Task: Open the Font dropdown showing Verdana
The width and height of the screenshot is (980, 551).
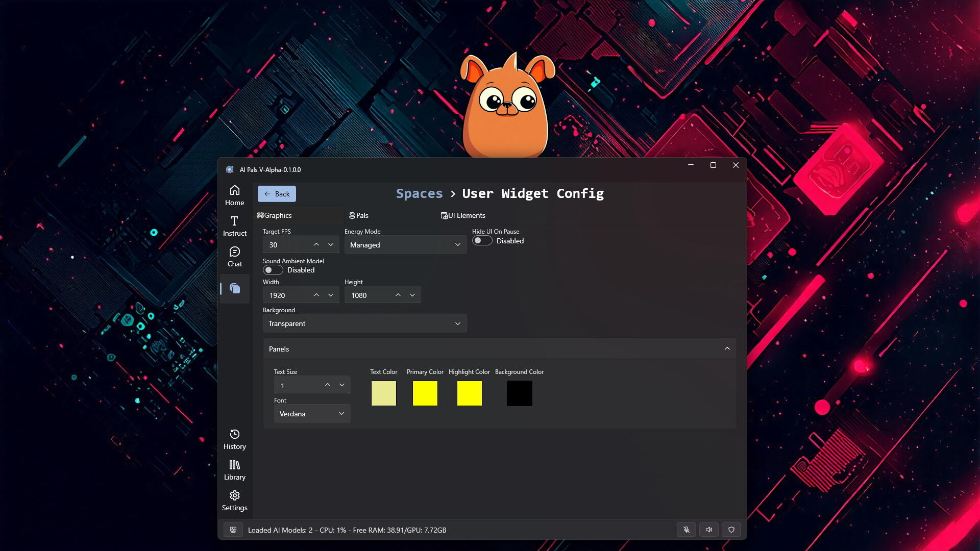Action: click(x=311, y=413)
